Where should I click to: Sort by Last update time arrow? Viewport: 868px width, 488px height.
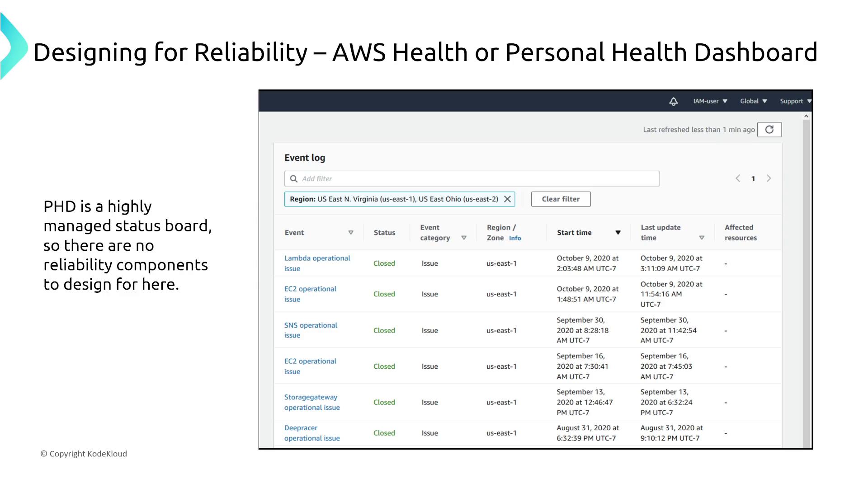[702, 238]
